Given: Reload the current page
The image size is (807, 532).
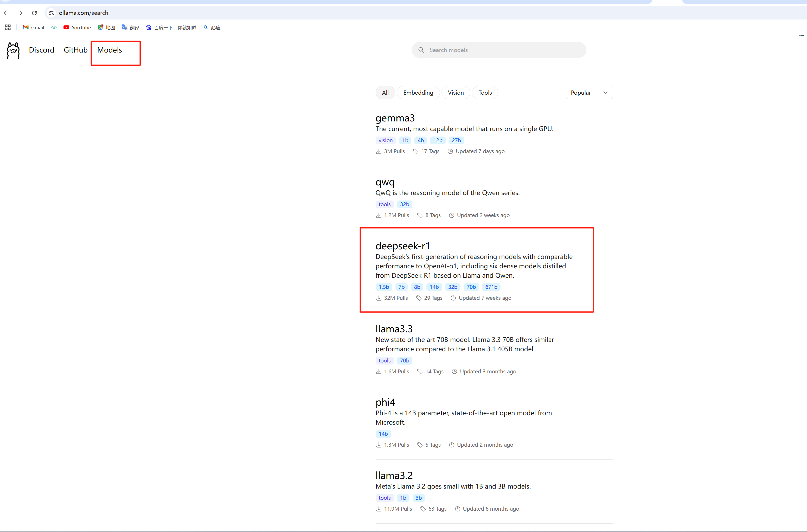Looking at the screenshot, I should point(34,13).
